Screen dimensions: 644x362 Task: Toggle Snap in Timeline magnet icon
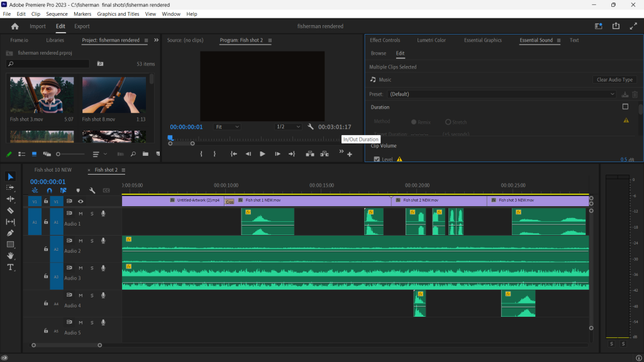pyautogui.click(x=49, y=190)
